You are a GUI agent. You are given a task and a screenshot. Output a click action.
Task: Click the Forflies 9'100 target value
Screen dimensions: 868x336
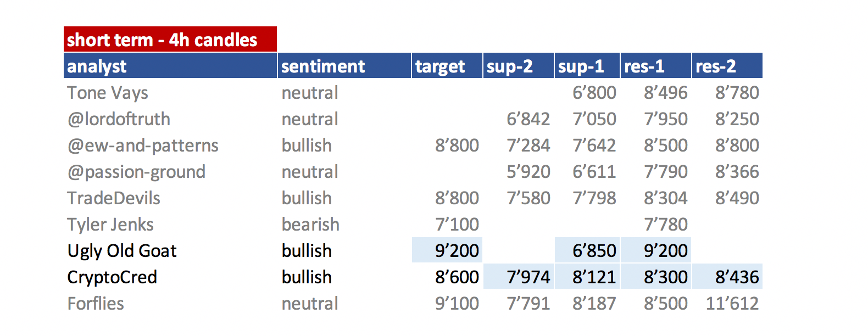click(x=457, y=304)
